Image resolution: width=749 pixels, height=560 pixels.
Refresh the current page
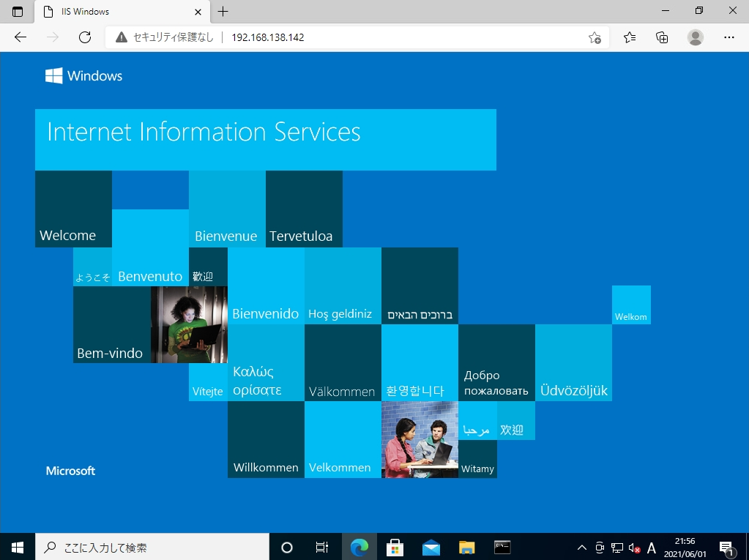tap(85, 37)
